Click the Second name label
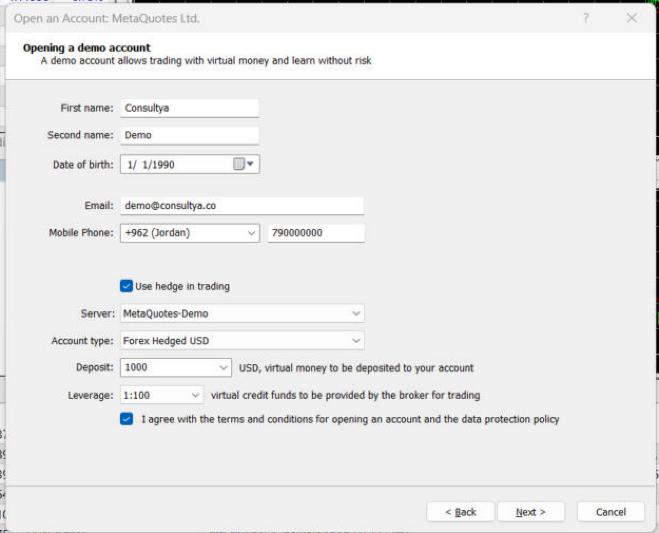The height and width of the screenshot is (533, 659). [80, 135]
